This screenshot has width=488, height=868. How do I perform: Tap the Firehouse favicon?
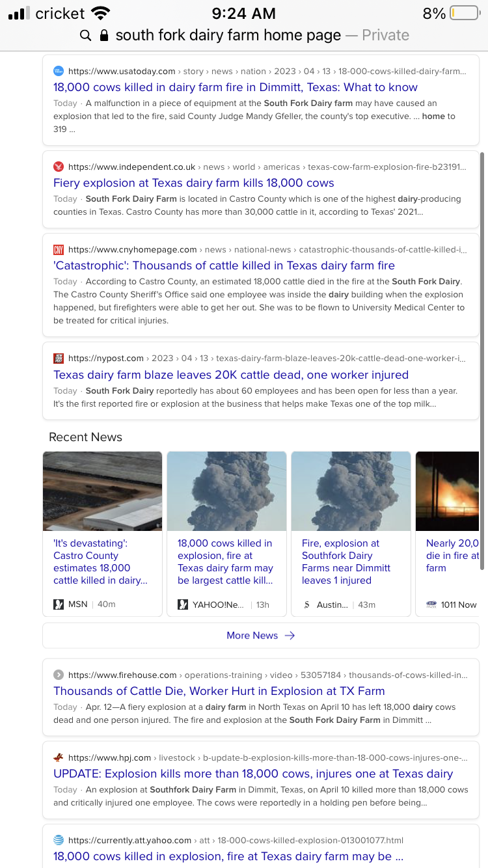[x=59, y=675]
